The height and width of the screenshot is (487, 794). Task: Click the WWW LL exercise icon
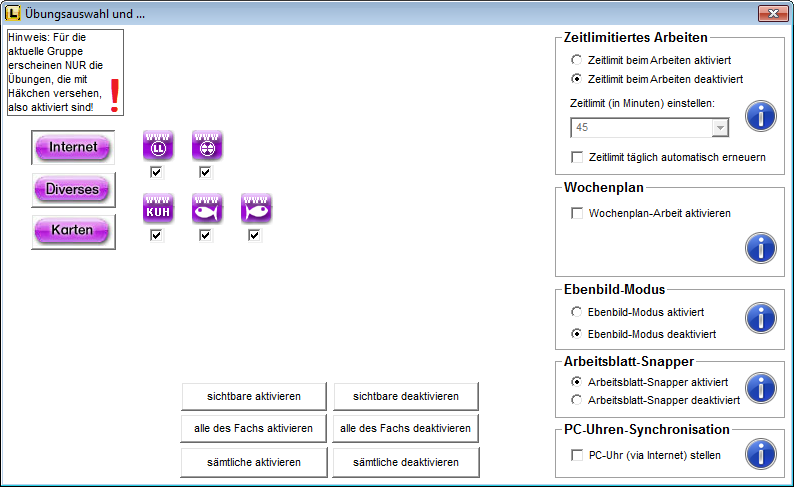point(157,146)
